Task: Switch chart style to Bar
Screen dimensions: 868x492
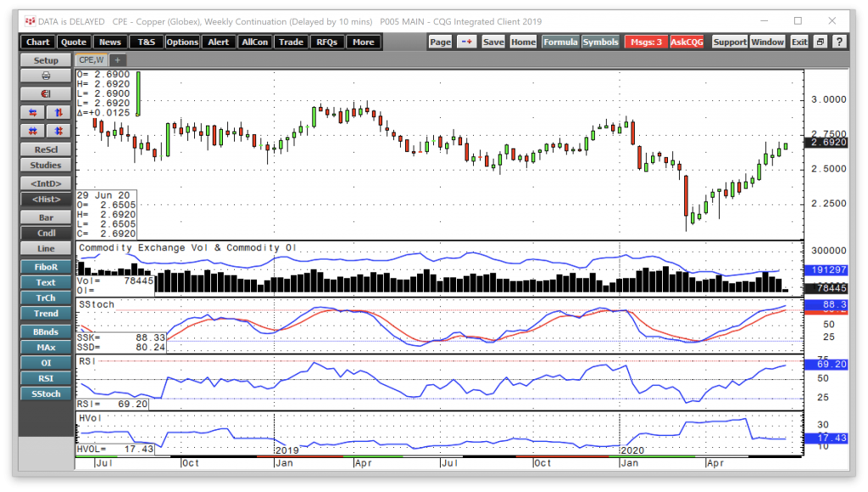Action: [46, 217]
